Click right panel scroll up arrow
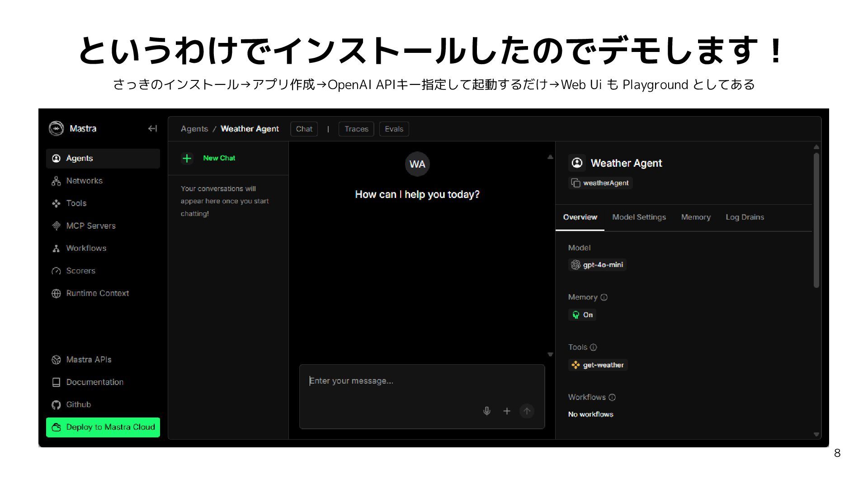The height and width of the screenshot is (488, 868). click(x=816, y=147)
